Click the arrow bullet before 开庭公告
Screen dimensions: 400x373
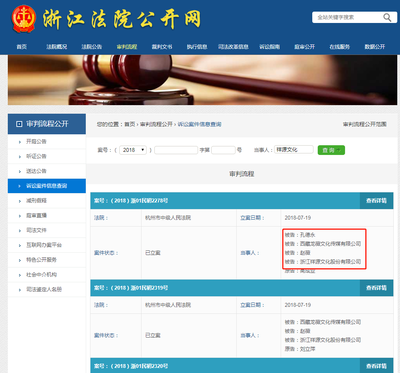click(x=20, y=142)
